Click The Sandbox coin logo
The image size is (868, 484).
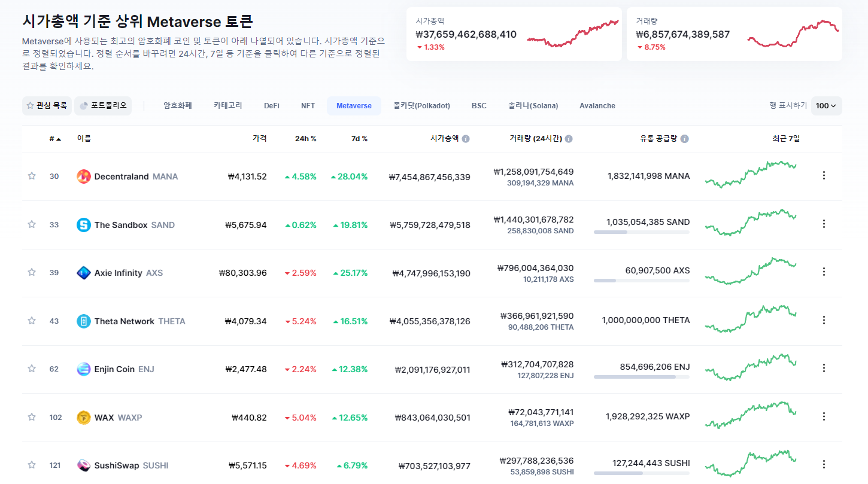click(84, 225)
